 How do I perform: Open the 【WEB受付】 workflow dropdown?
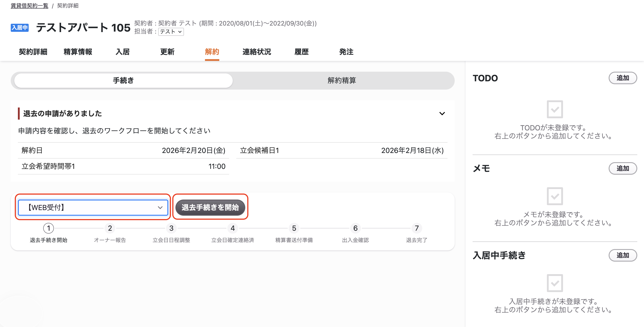coord(93,207)
